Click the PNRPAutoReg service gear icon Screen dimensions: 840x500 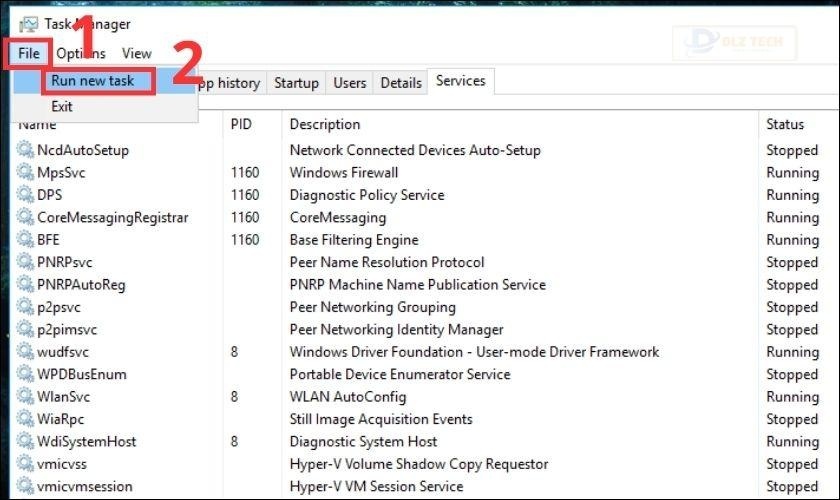(x=25, y=285)
